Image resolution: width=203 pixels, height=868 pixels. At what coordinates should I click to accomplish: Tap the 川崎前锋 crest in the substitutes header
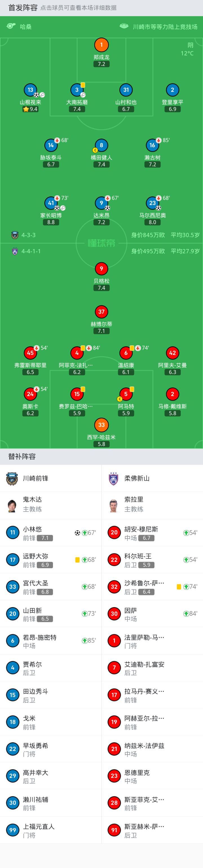[12, 478]
